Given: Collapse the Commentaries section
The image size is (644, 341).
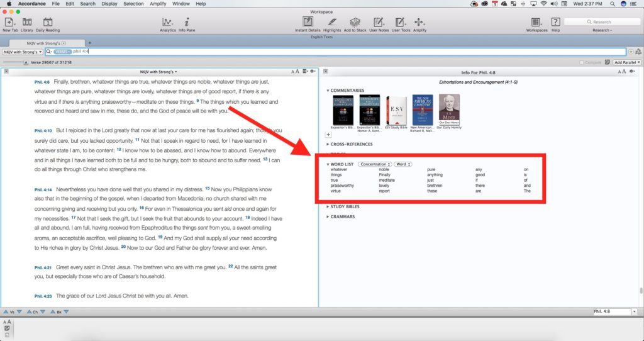Looking at the screenshot, I should coord(328,91).
